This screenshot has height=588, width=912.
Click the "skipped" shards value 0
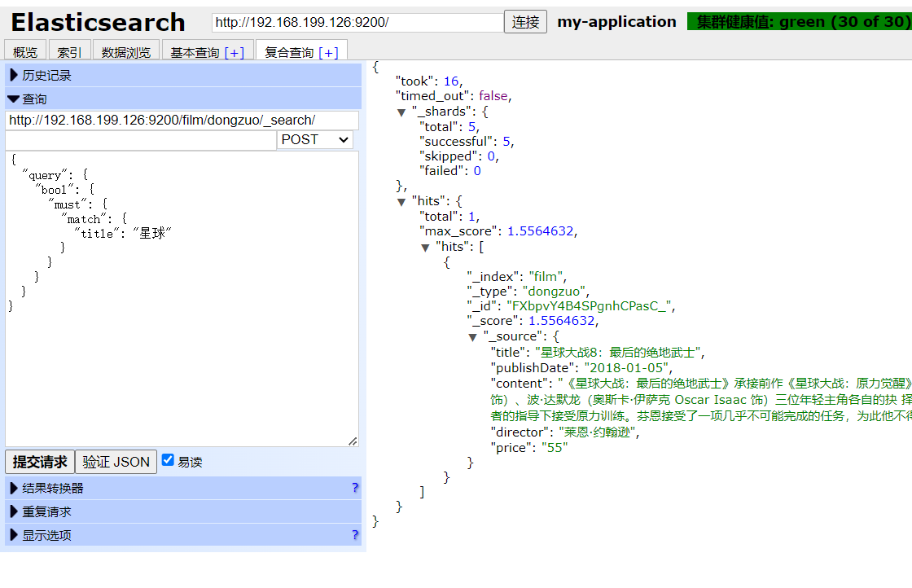click(492, 156)
